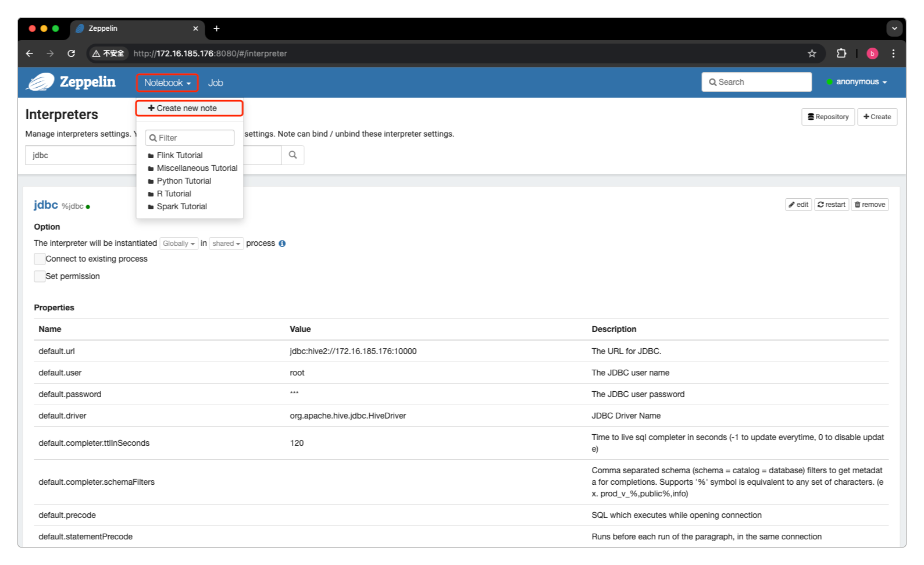Go back in browser history

coord(30,53)
